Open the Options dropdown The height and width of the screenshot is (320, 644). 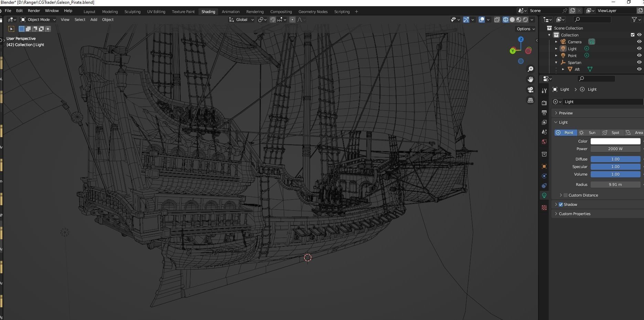[526, 29]
